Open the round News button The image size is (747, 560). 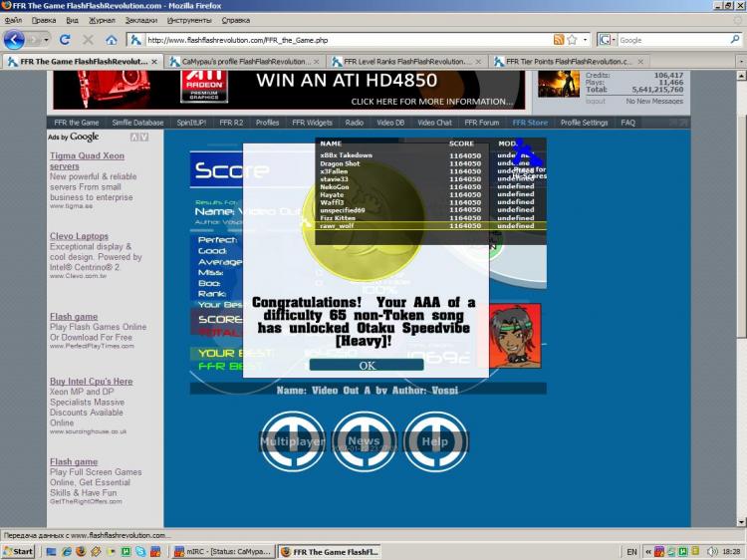pyautogui.click(x=364, y=440)
